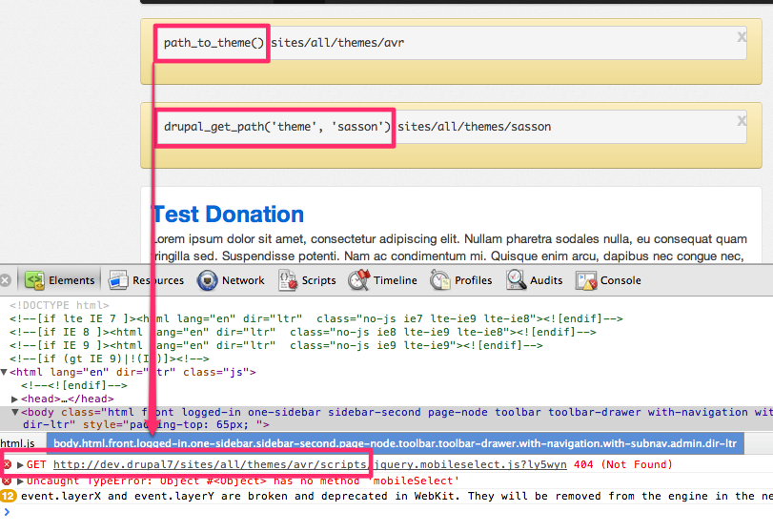The width and height of the screenshot is (773, 532).
Task: Switch to the Network tab label
Action: [x=243, y=280]
